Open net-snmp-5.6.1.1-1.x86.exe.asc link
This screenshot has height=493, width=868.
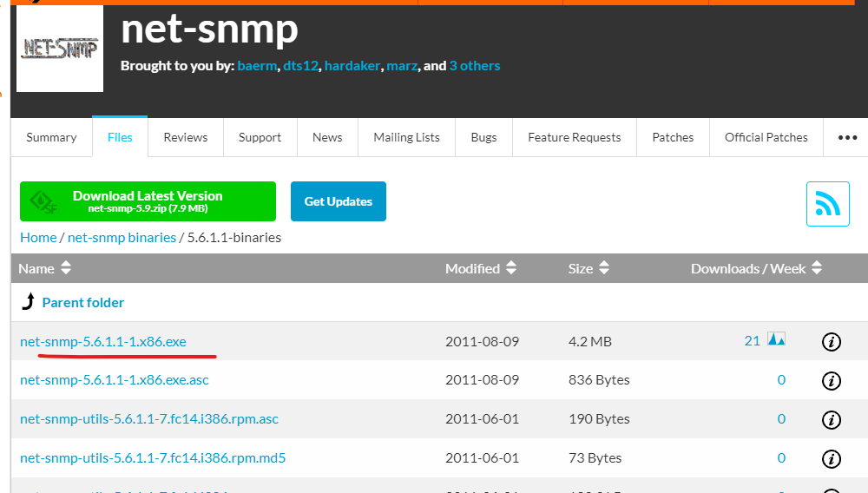(x=115, y=379)
